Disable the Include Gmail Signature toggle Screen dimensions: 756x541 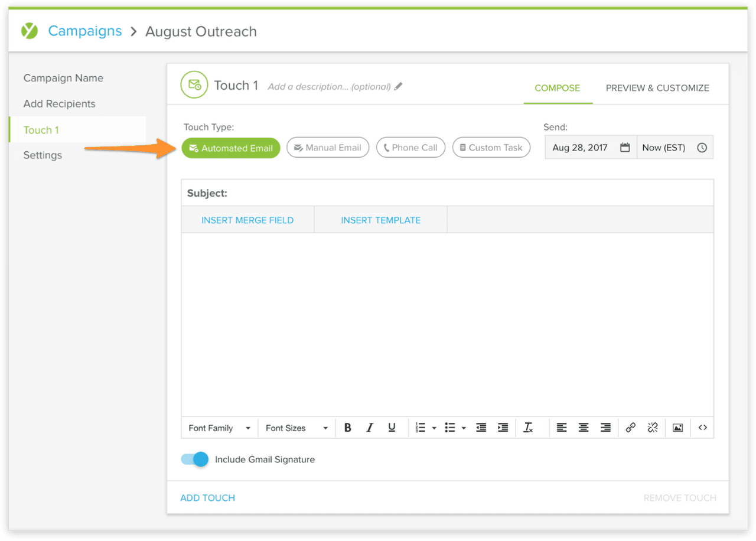(x=194, y=459)
